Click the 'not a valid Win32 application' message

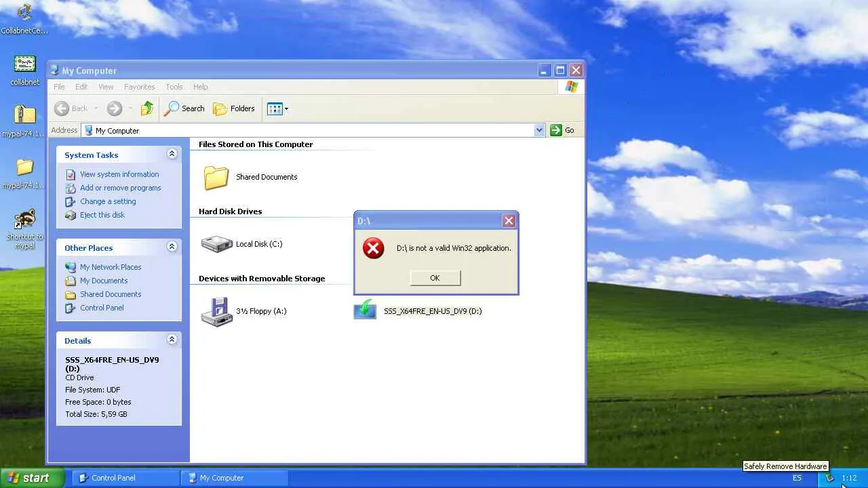tap(454, 248)
